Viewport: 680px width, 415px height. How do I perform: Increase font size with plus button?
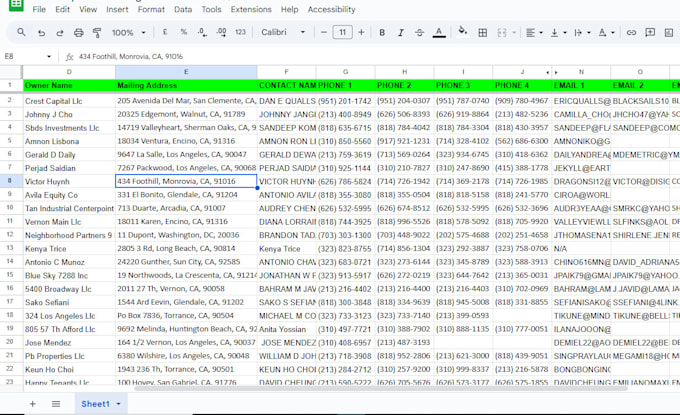click(361, 32)
